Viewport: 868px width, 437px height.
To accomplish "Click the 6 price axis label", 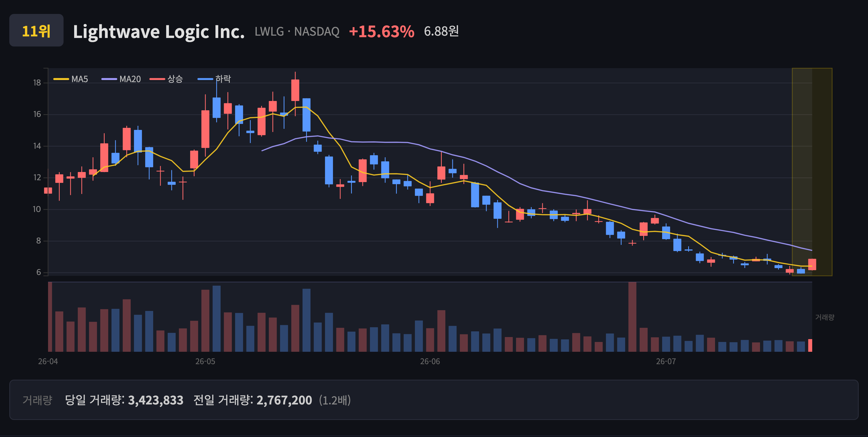I will pyautogui.click(x=39, y=272).
